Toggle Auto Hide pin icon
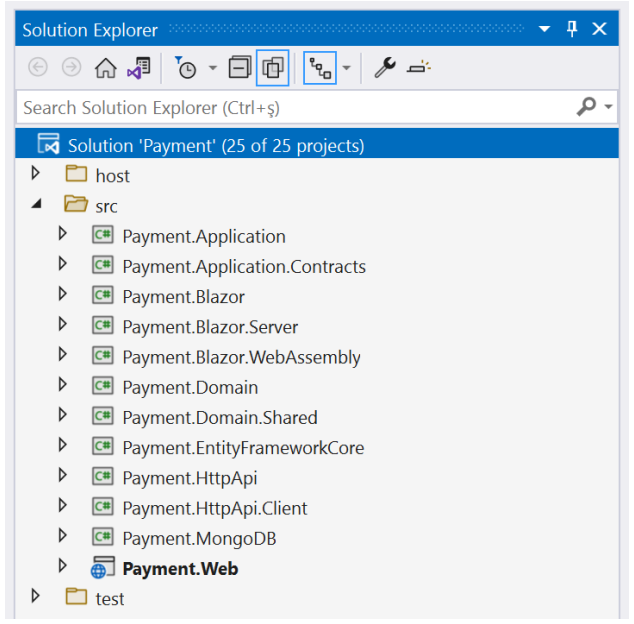Image resolution: width=634 pixels, height=624 pixels. point(572,29)
